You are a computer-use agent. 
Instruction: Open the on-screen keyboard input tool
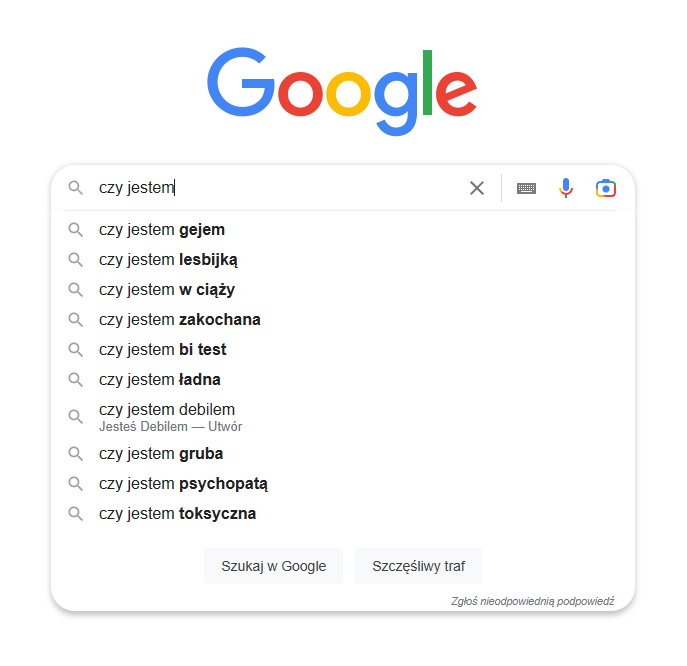526,188
